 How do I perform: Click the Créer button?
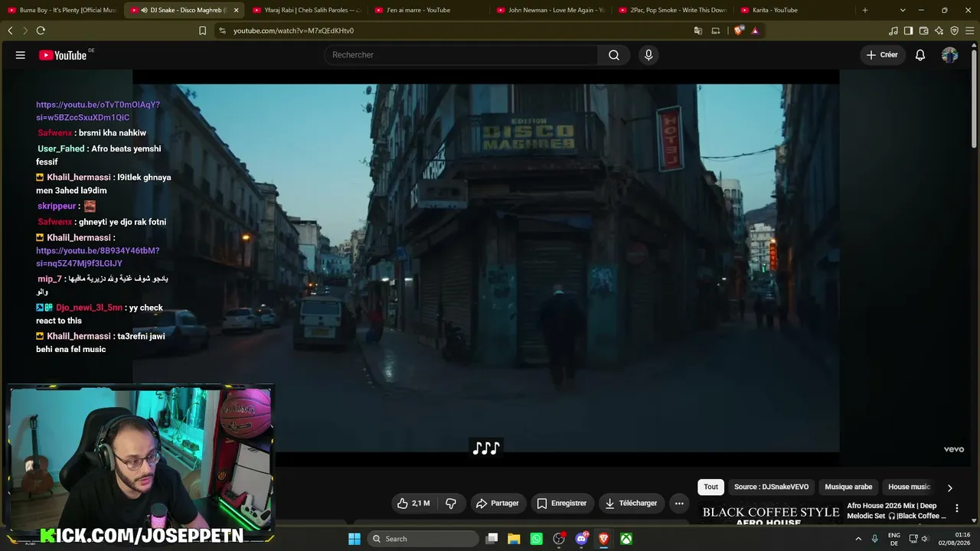coord(882,55)
